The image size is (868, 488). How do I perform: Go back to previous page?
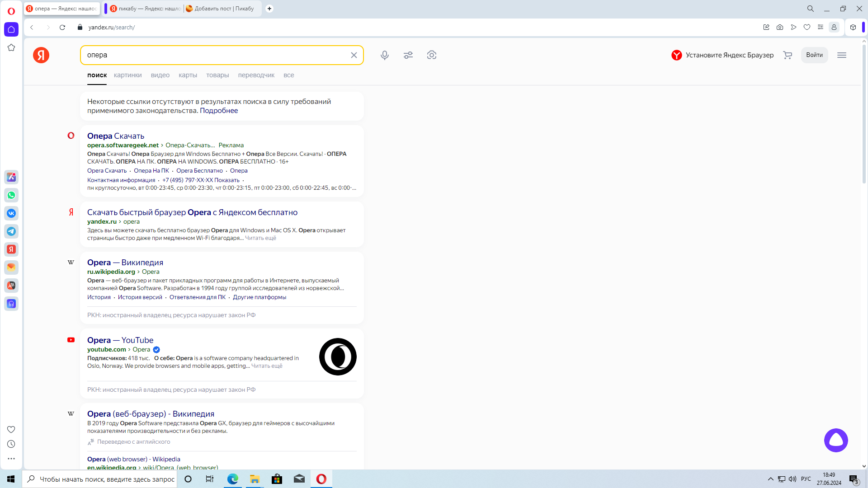point(32,28)
